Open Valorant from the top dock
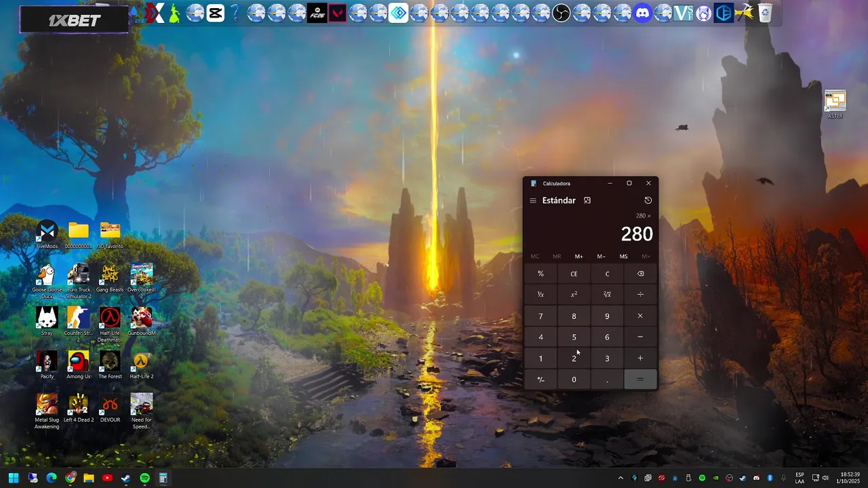Viewport: 868px width, 488px height. [337, 12]
